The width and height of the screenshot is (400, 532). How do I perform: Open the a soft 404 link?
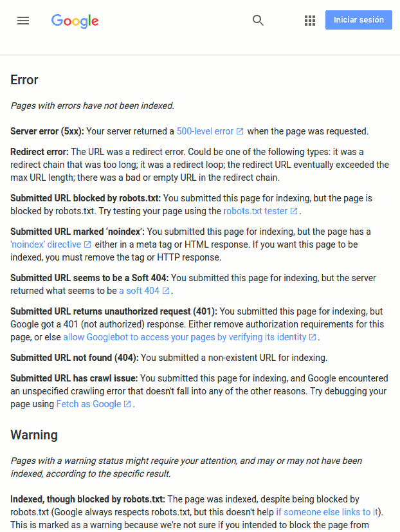point(139,291)
